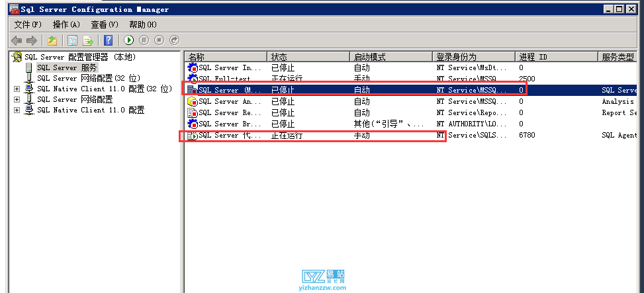Click the NT Service\MsDt... login cell
Screen dimensions: 644x293
point(471,67)
